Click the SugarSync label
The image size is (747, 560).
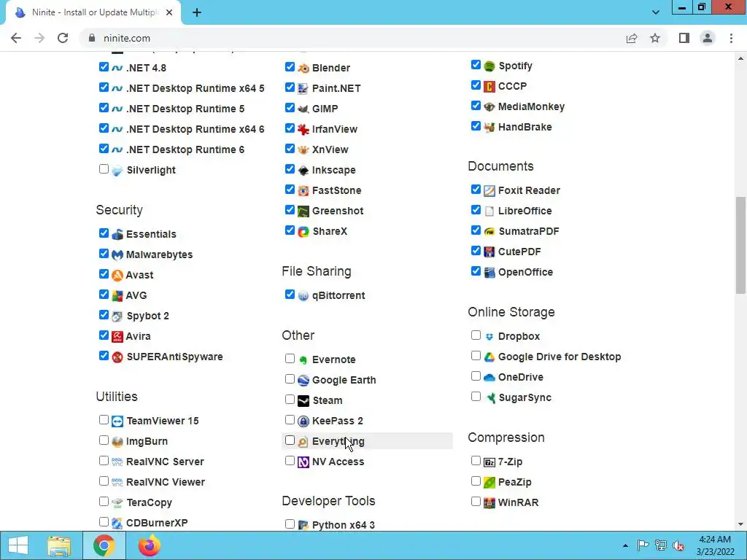point(525,398)
